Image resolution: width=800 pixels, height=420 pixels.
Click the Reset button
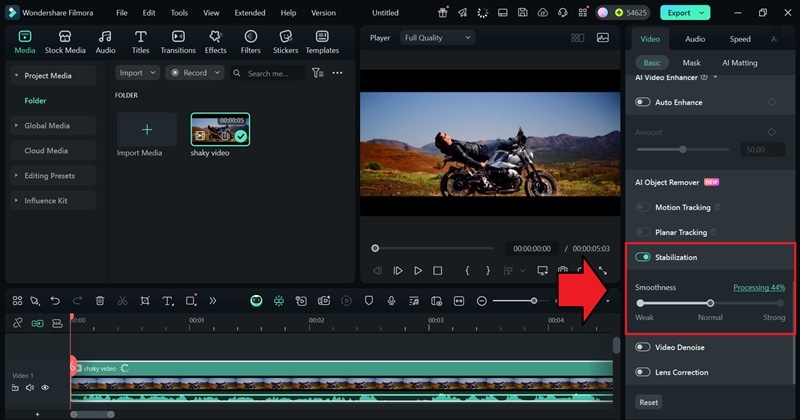(648, 402)
